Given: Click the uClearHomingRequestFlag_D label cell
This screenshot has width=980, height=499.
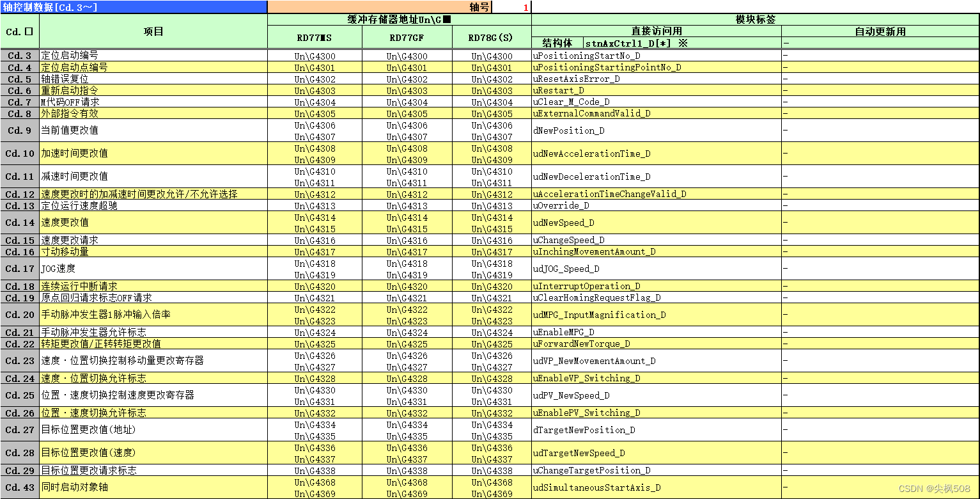Looking at the screenshot, I should click(657, 297).
